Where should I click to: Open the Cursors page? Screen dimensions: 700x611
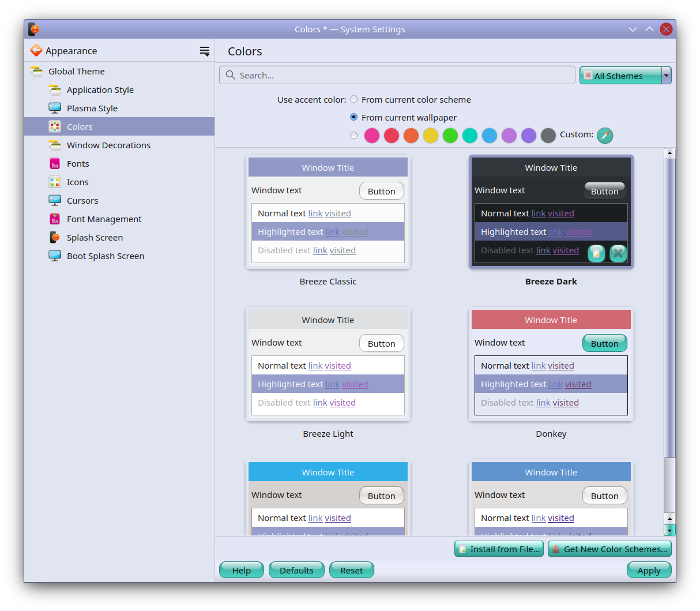pos(119,201)
